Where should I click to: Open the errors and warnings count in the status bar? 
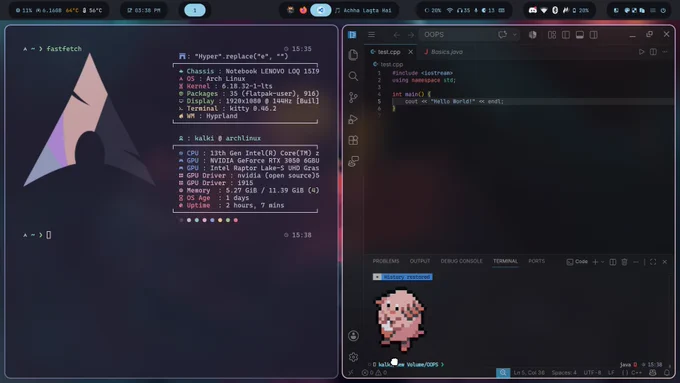tap(374, 373)
